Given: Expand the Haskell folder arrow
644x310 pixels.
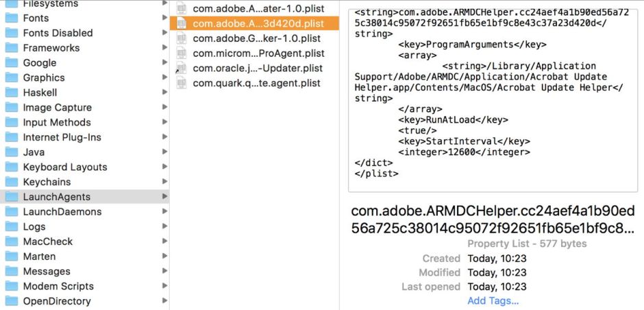Looking at the screenshot, I should (164, 92).
